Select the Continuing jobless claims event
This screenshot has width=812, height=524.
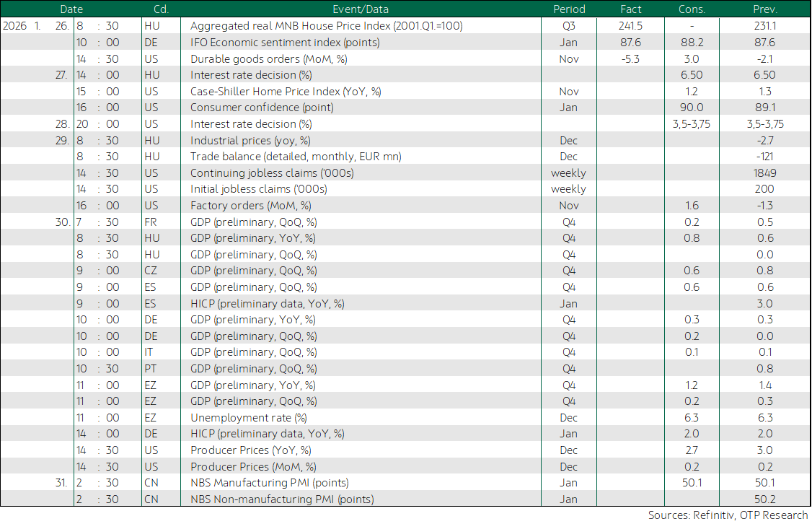272,173
